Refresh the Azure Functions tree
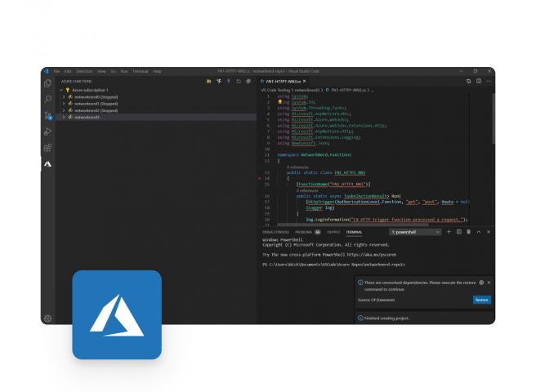Image resolution: width=536 pixels, height=392 pixels. point(239,82)
